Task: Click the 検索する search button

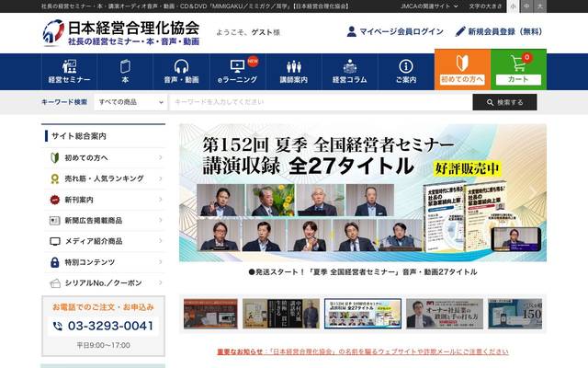Action: pos(504,102)
